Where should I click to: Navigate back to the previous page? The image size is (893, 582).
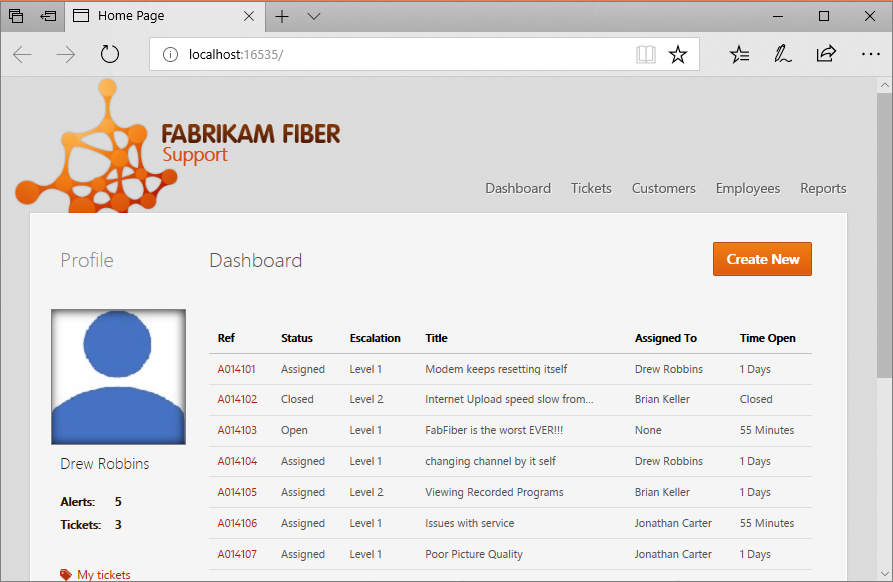(x=22, y=54)
